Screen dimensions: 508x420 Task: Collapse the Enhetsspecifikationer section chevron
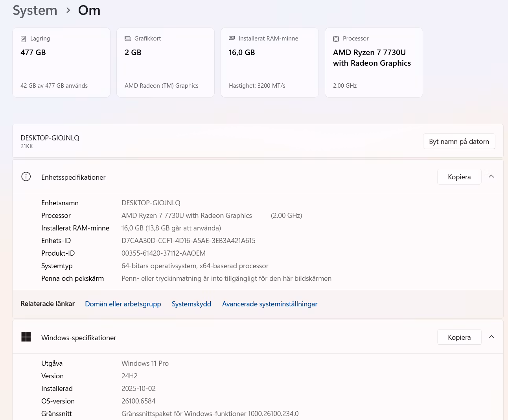point(491,177)
